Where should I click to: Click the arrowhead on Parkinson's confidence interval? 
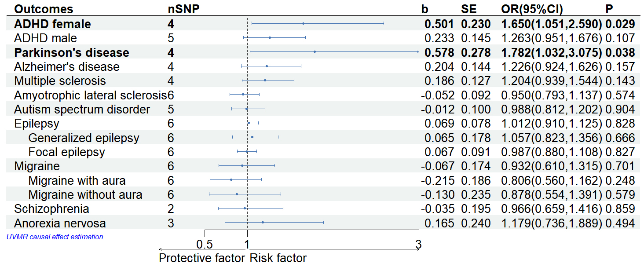pyautogui.click(x=417, y=52)
